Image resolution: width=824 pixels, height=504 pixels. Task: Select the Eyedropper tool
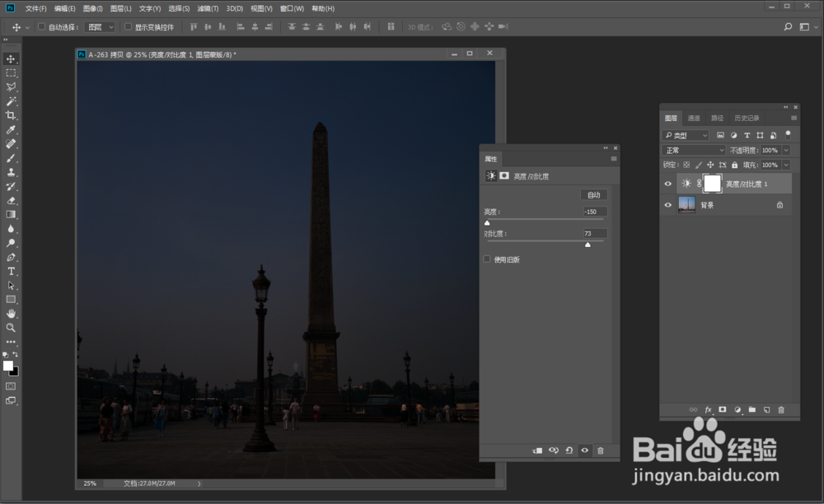tap(11, 129)
